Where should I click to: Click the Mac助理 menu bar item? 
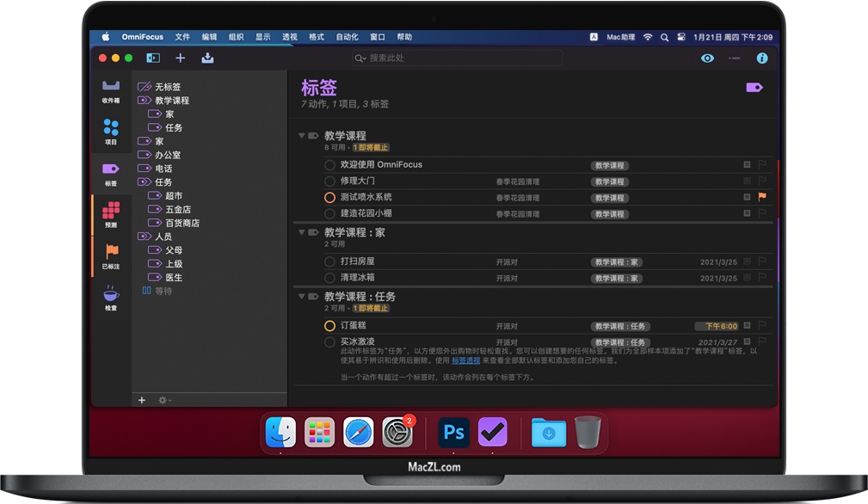point(620,37)
